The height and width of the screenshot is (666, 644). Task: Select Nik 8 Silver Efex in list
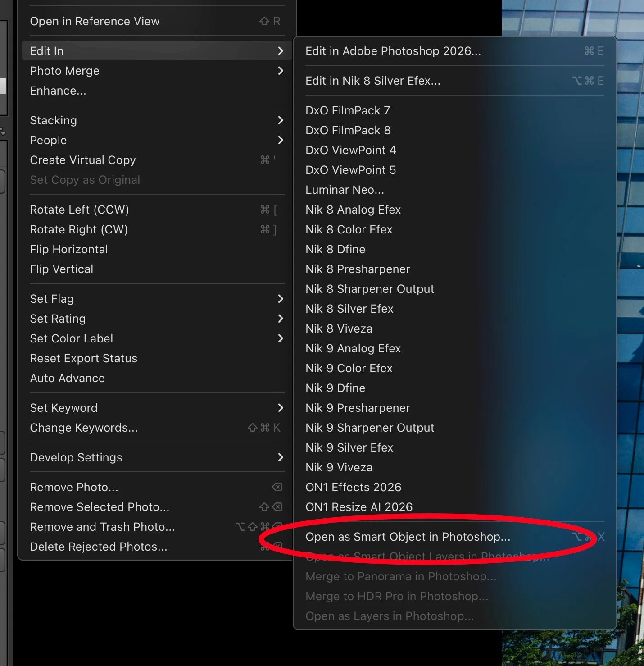[x=455, y=309]
